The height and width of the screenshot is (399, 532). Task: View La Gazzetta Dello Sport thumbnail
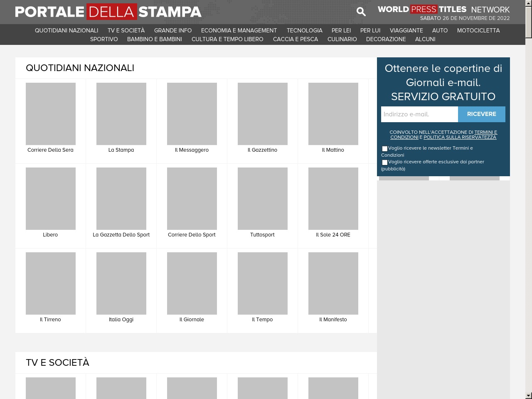click(x=121, y=199)
